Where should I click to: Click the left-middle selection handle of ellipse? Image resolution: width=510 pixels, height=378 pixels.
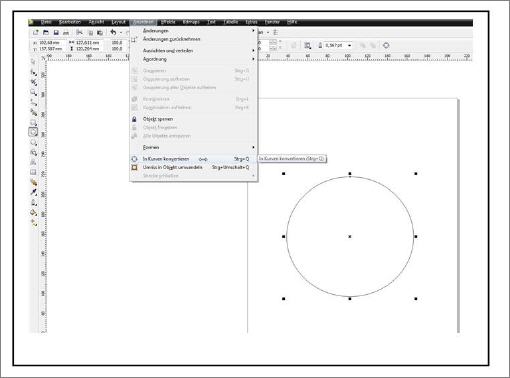point(284,236)
